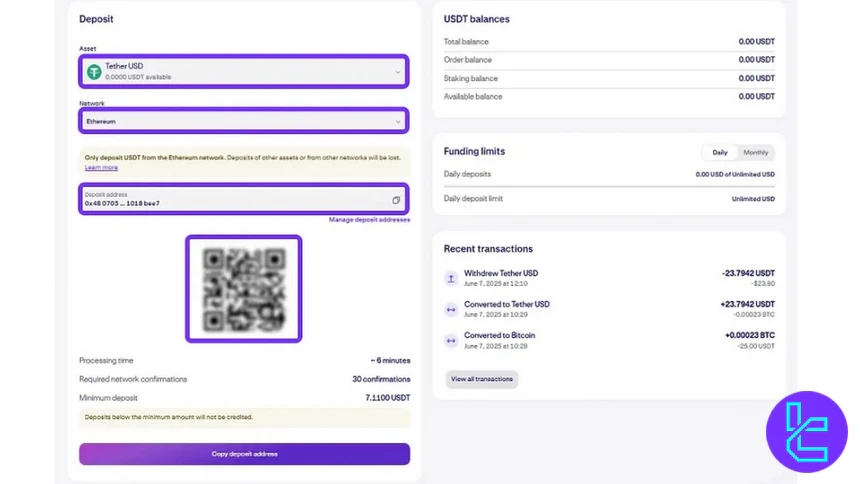Screen dimensions: 860x484
Task: Click the 0.00 USD of Unlimited USD value
Action: coord(735,175)
